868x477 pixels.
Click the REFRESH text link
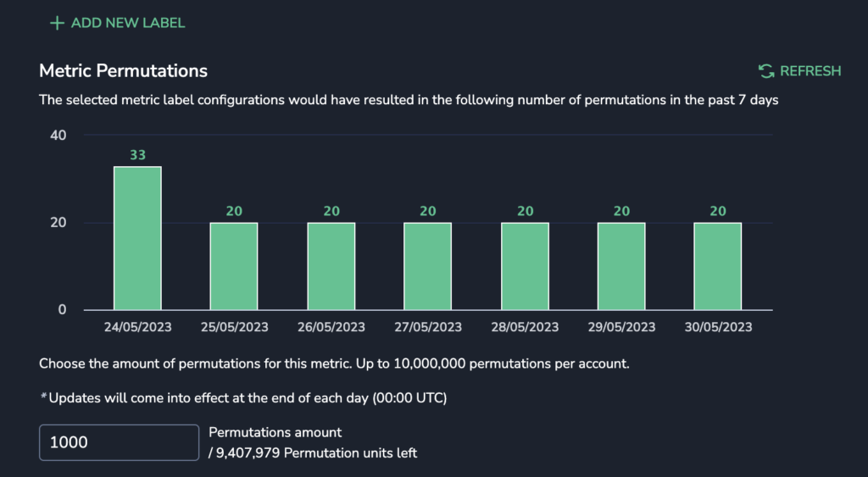coord(810,71)
